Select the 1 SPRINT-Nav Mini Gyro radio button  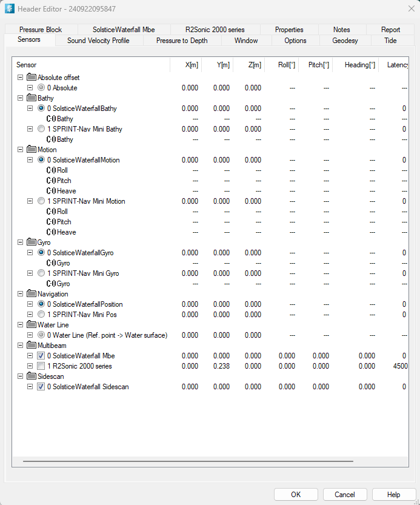[41, 273]
